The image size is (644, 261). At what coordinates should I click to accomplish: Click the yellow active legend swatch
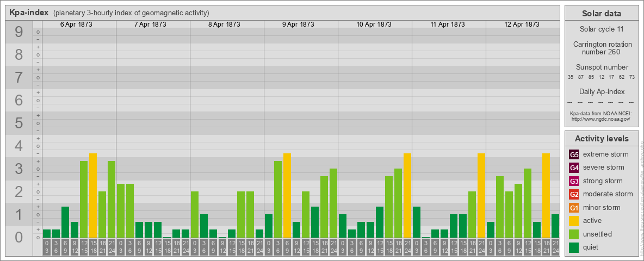pos(574,221)
